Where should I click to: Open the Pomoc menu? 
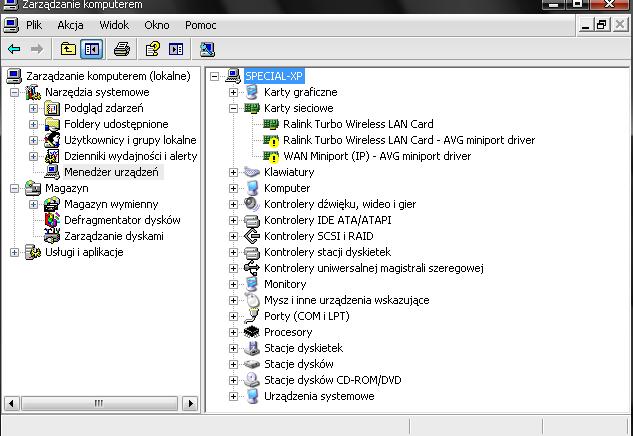201,25
